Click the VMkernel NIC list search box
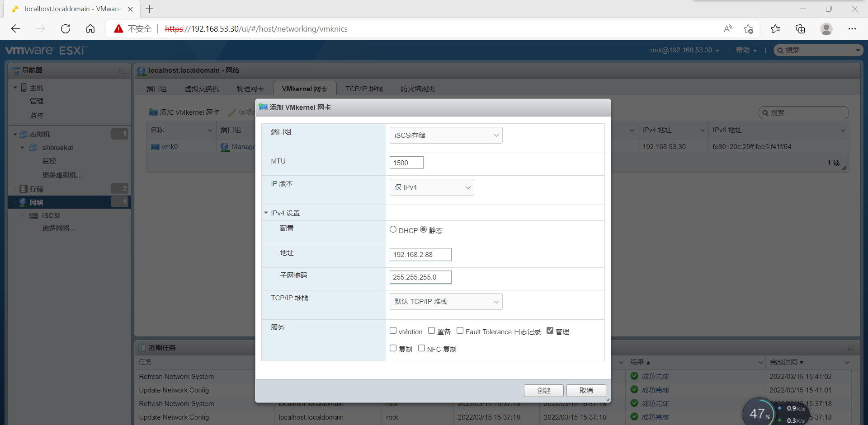Viewport: 868px width, 425px height. coord(803,112)
